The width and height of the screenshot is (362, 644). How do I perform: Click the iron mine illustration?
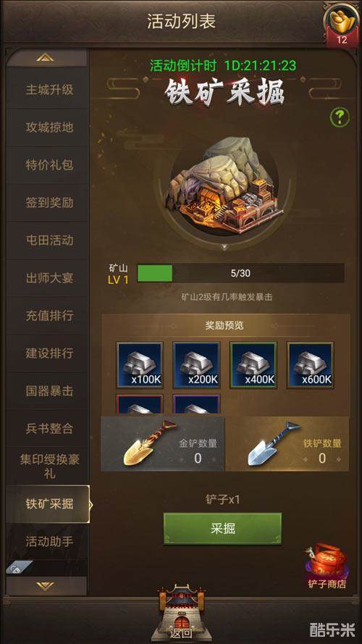224,187
